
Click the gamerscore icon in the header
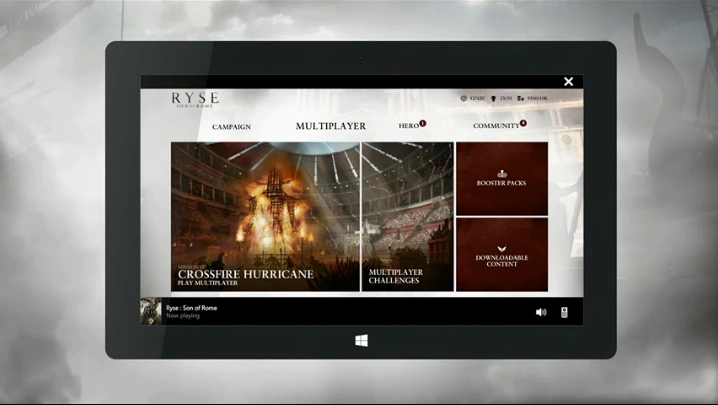tap(463, 98)
